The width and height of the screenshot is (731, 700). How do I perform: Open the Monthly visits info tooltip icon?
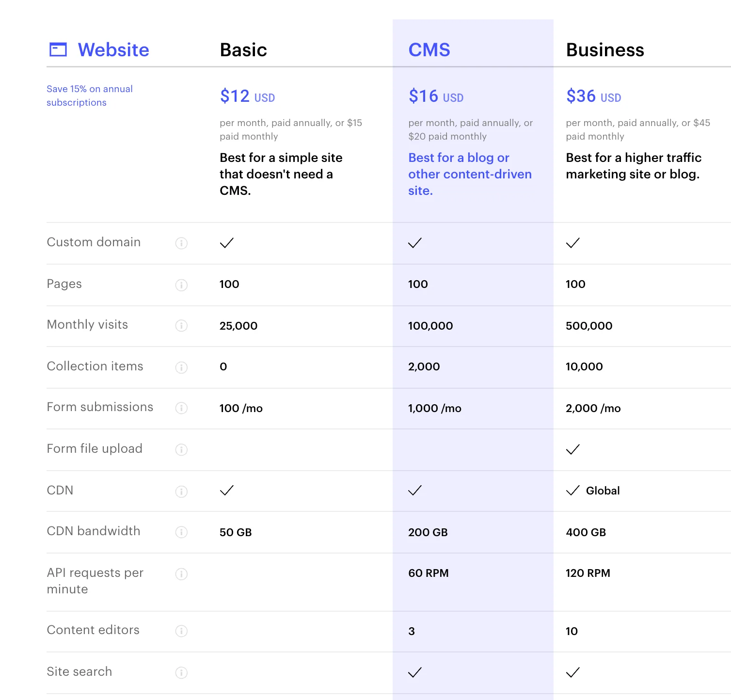click(181, 325)
